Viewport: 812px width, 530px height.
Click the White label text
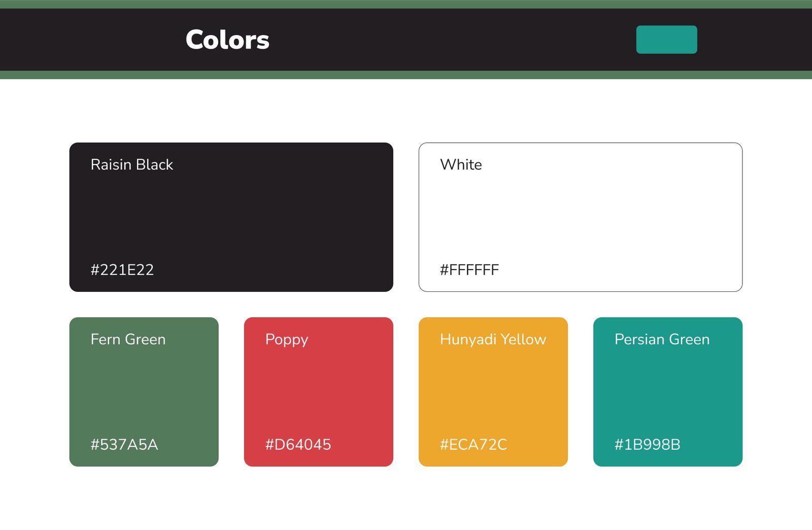pyautogui.click(x=461, y=164)
